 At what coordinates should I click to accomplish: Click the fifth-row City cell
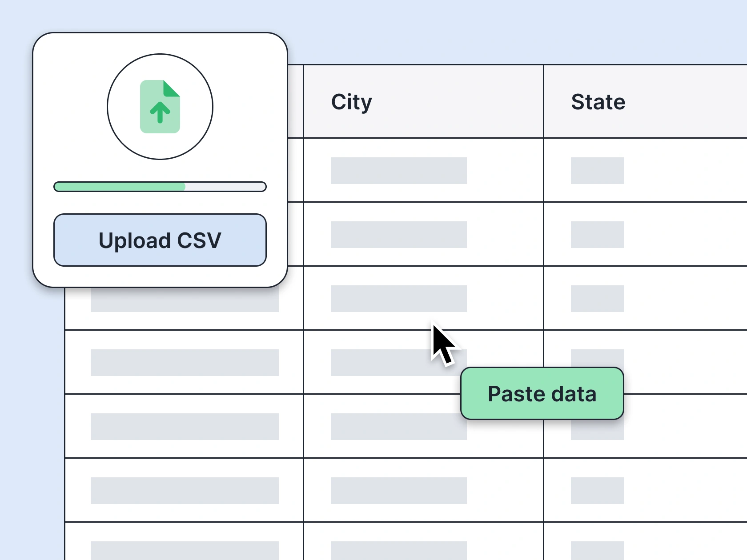tap(391, 427)
